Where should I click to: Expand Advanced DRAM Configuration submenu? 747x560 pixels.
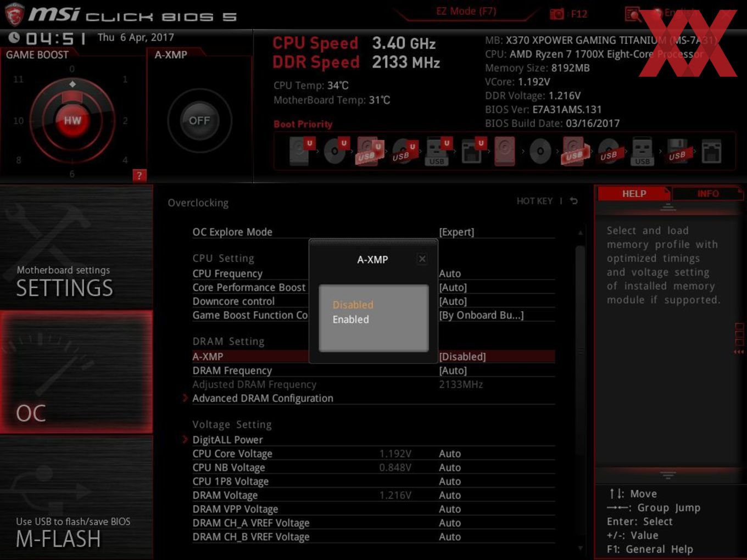(x=263, y=398)
